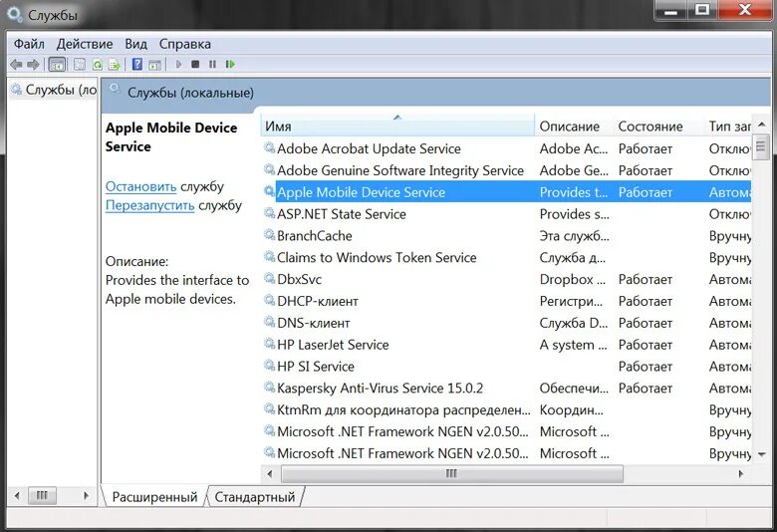Click the Restart service green icon
This screenshot has height=532, width=777.
point(230,64)
